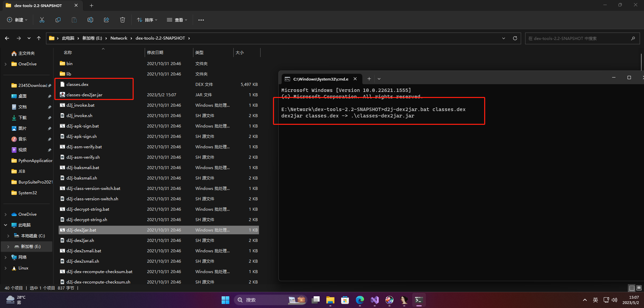This screenshot has height=308, width=644.
Task: Select the cmd.exe terminal tab
Action: (321, 79)
